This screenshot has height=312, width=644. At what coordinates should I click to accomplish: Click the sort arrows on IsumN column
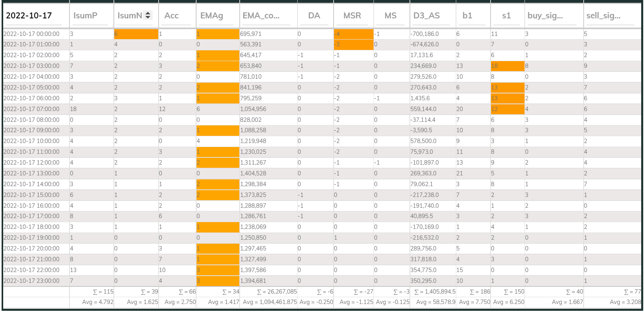click(x=148, y=15)
